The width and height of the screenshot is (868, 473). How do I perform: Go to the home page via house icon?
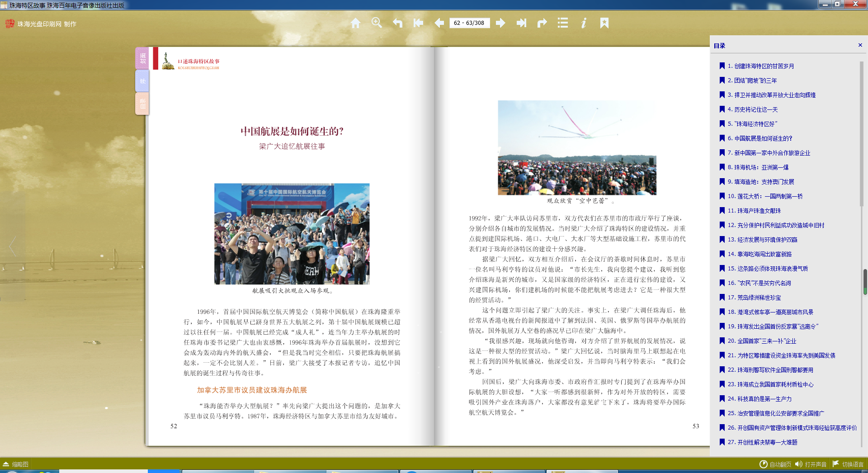pos(356,23)
